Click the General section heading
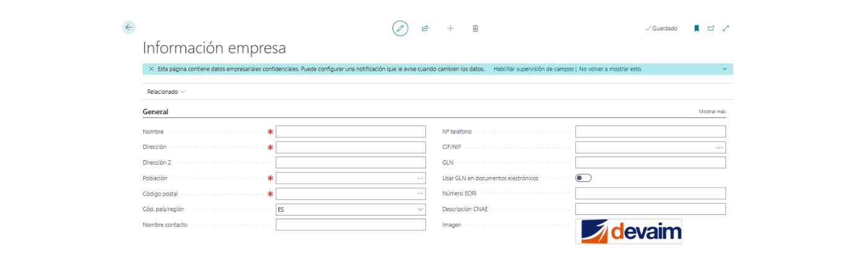Viewport: 868px width, 264px height. pos(156,112)
